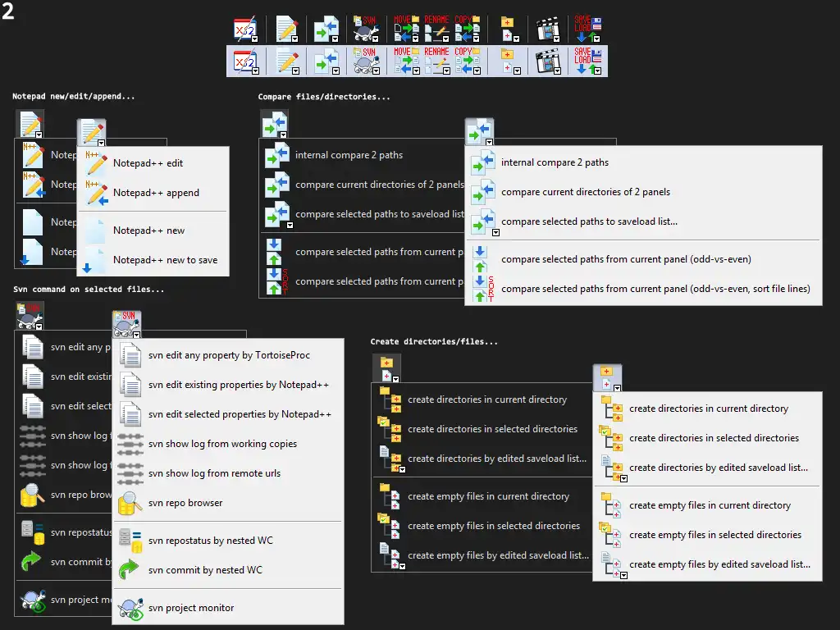Click the compare arrows icon in the light toolbar
Image resolution: width=840 pixels, height=630 pixels.
pos(326,62)
